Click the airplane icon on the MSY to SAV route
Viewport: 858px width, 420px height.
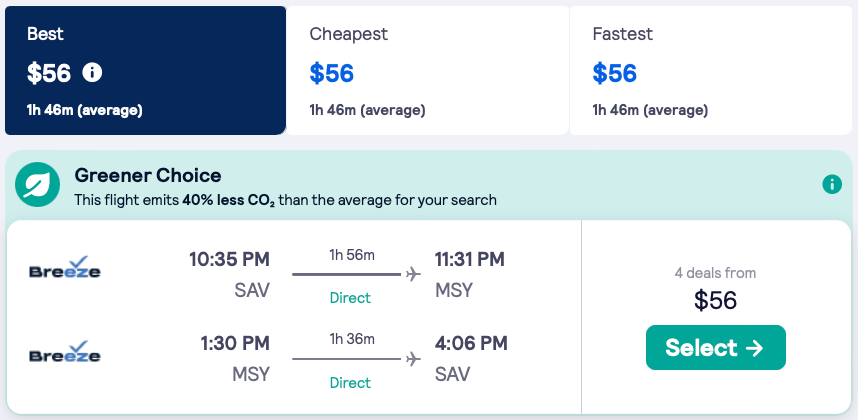(413, 359)
